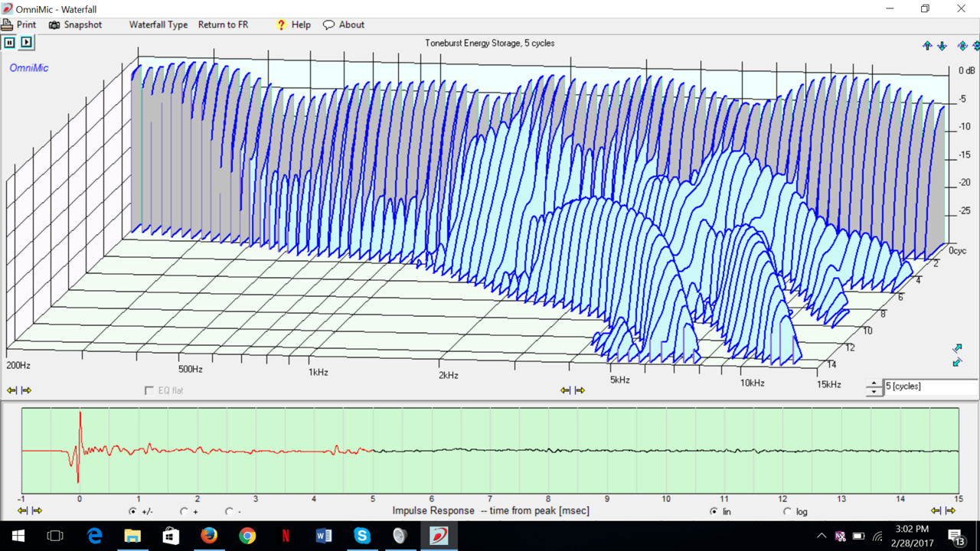Increase cycles with the stepper up arrow
The width and height of the screenshot is (980, 551).
coord(874,383)
